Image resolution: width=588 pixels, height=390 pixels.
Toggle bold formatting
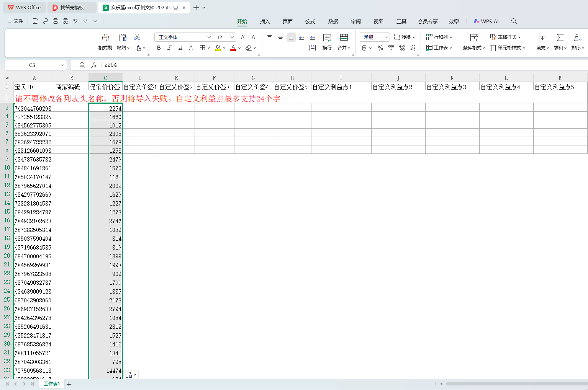(x=159, y=48)
